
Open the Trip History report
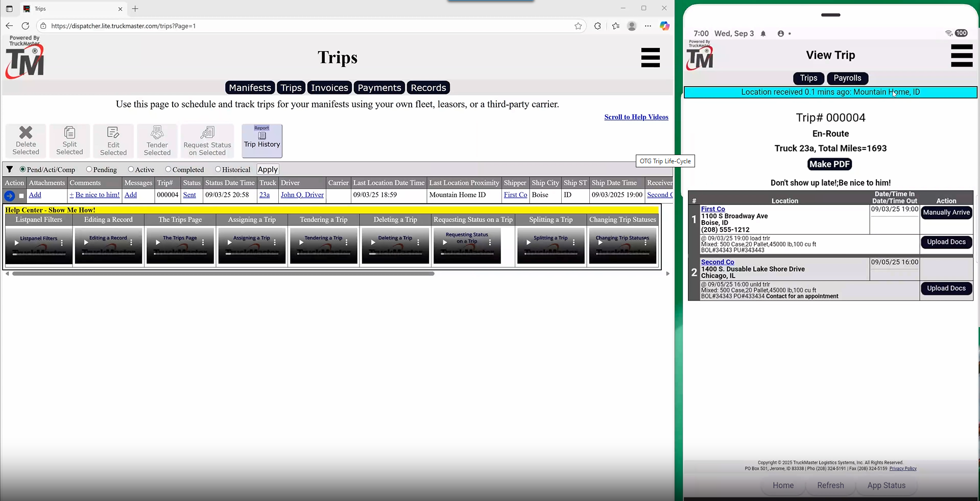coord(262,141)
